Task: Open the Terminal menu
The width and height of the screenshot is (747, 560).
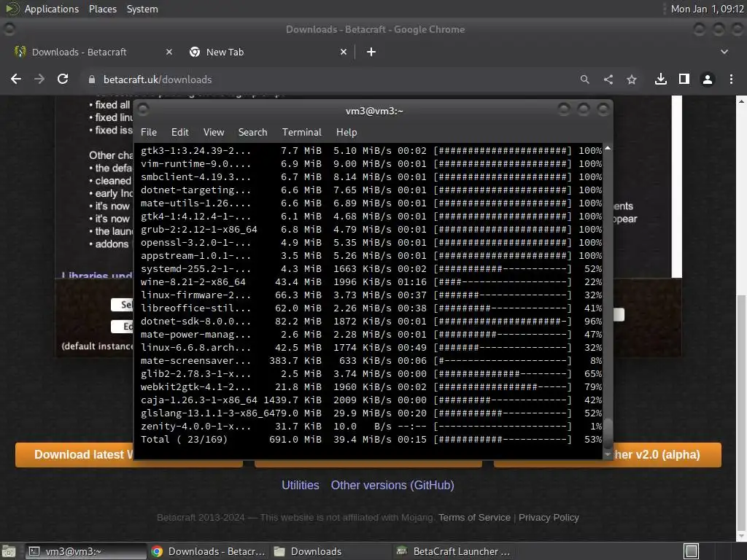Action: tap(301, 132)
